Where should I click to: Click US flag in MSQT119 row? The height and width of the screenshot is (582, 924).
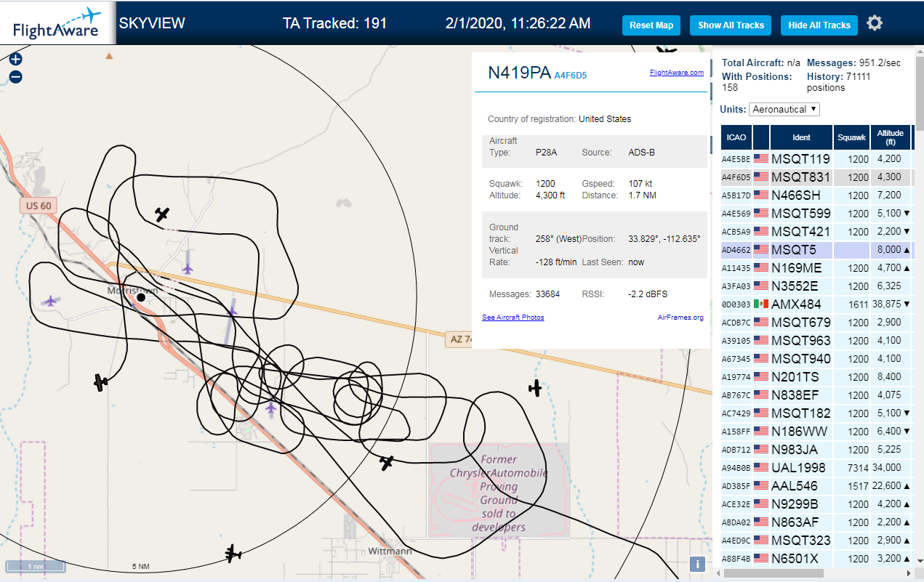point(761,158)
